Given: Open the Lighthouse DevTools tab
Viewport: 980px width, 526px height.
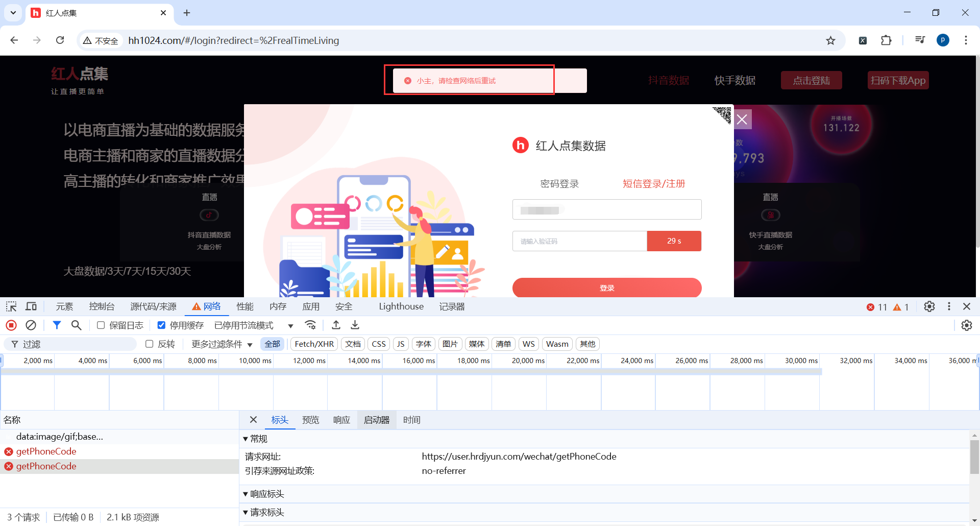Looking at the screenshot, I should (401, 306).
